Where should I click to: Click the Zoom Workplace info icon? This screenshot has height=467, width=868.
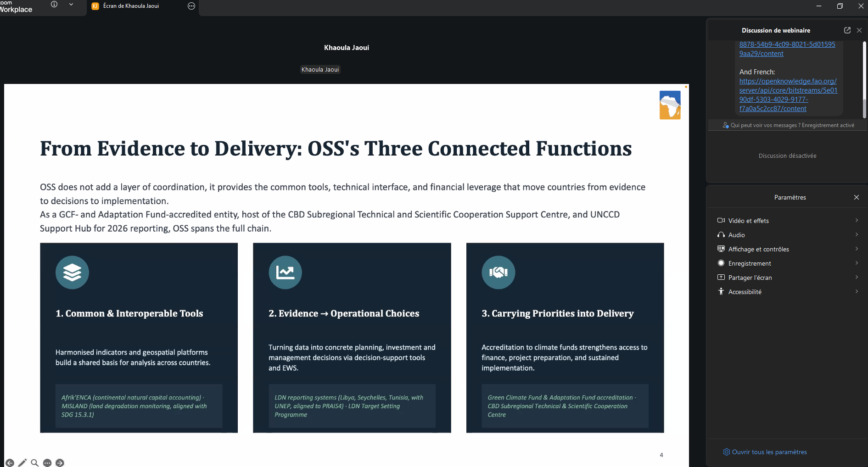click(x=54, y=5)
